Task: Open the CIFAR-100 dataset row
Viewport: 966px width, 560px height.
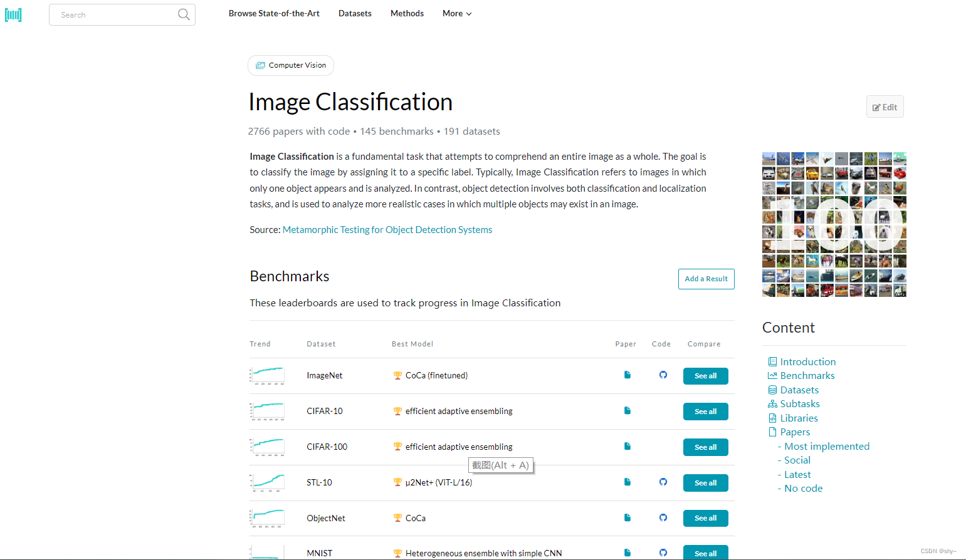Action: coord(491,447)
